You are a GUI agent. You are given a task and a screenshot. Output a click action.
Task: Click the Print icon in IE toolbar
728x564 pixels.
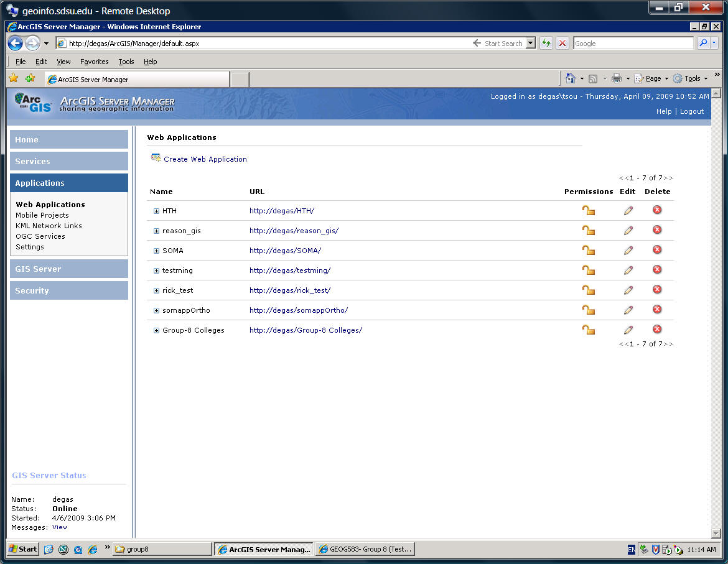coord(616,78)
